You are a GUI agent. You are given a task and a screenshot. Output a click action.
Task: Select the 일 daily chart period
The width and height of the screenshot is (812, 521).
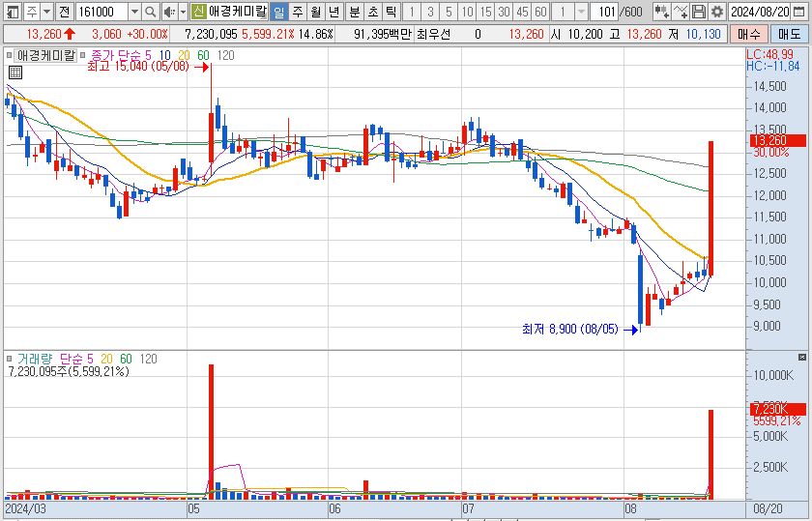(278, 12)
